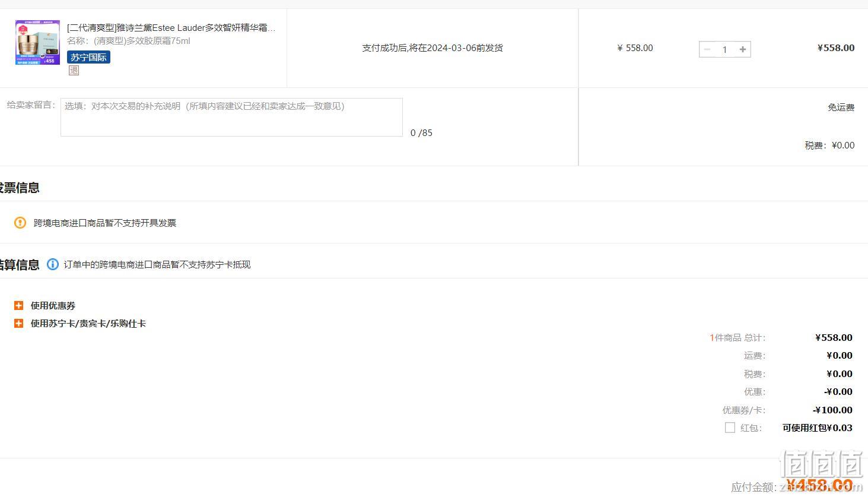
Task: Click the notice 暂不支持苏宁卡抵现
Action: [202, 264]
